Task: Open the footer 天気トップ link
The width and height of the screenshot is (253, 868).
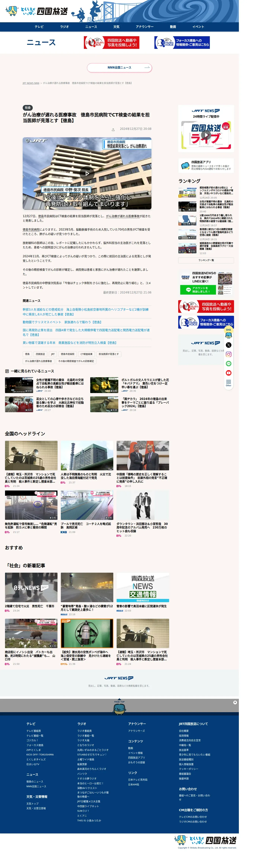Action: tap(32, 804)
